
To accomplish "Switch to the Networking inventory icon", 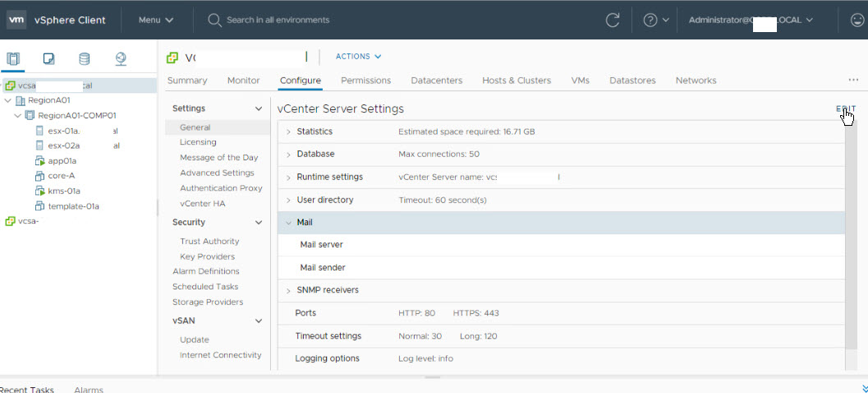I will point(121,58).
